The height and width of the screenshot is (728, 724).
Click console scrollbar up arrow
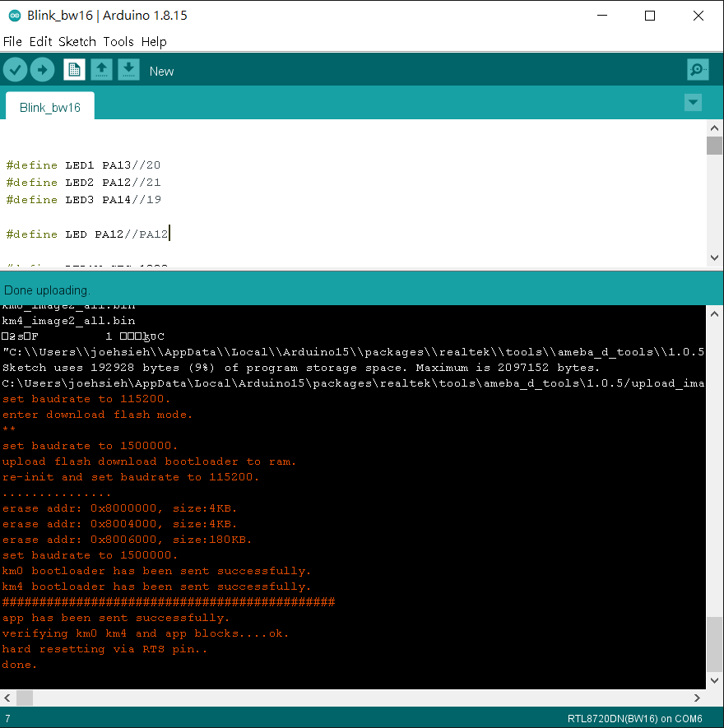click(x=714, y=314)
